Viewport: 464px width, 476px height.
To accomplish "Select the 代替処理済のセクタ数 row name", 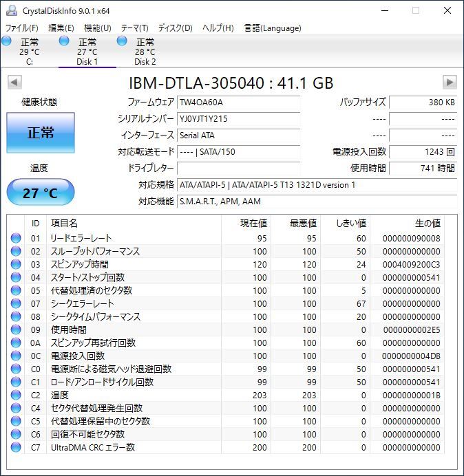I will tap(92, 290).
